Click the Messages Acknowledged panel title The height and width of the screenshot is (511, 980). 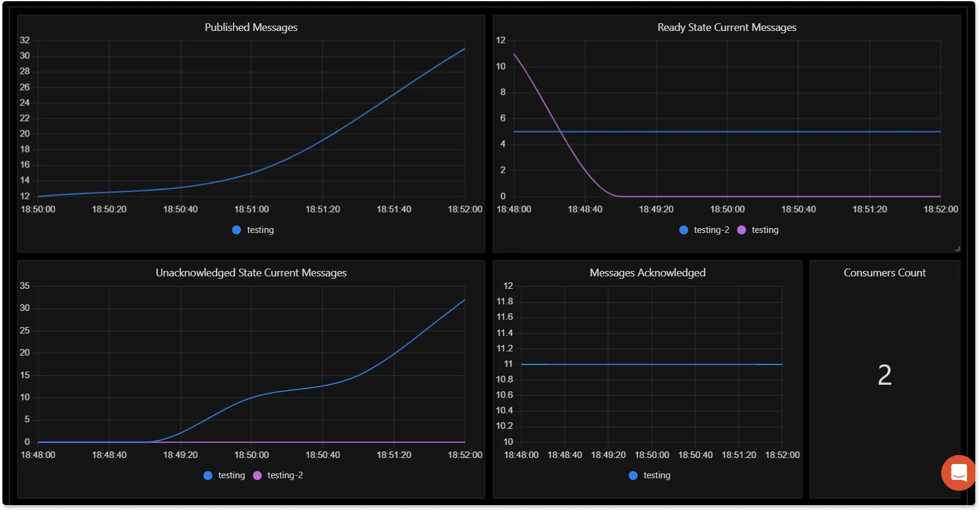point(648,273)
